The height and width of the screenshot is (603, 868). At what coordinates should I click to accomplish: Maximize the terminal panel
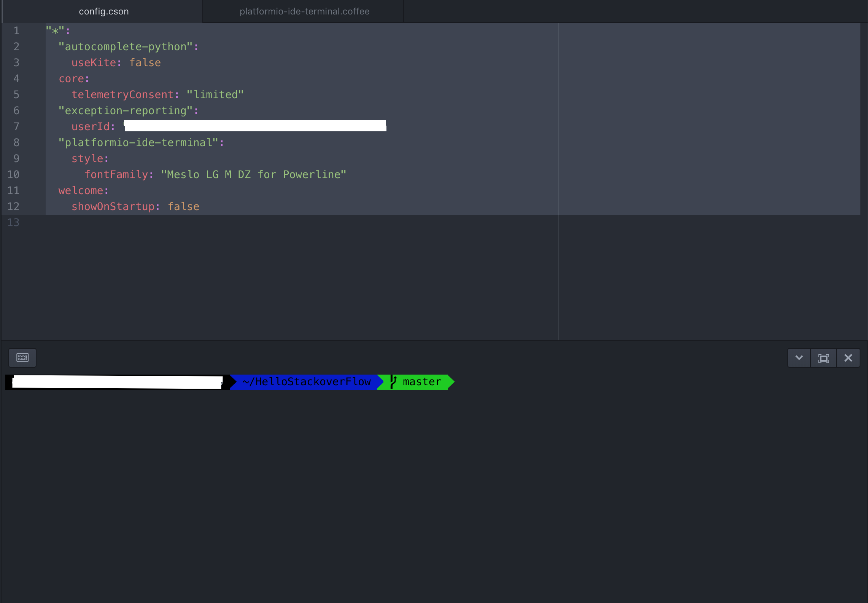[x=823, y=358]
